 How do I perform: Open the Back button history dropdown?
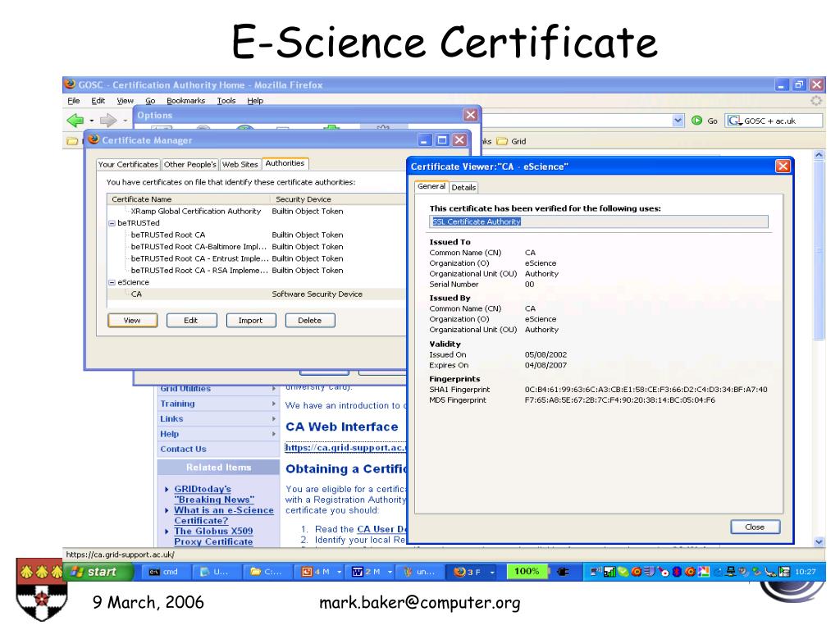tap(92, 121)
